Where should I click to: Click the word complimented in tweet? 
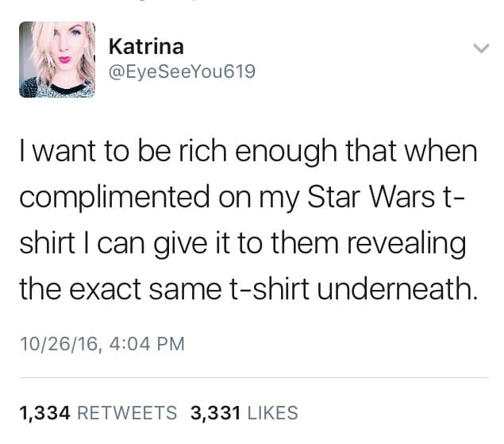click(114, 199)
